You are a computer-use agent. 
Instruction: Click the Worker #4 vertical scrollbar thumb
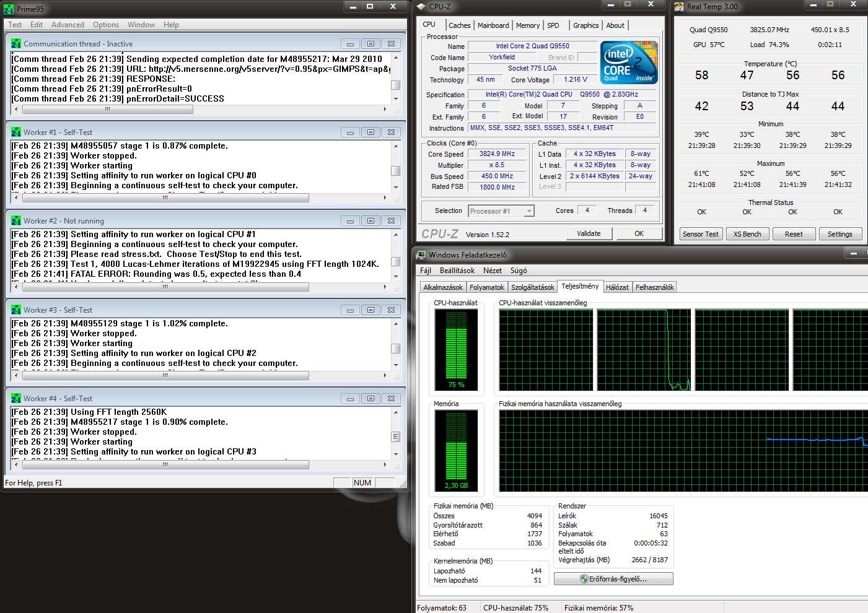[396, 437]
